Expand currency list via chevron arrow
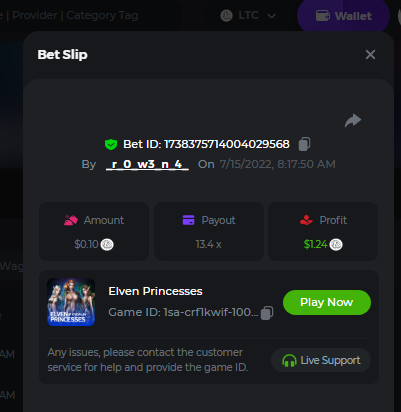 (x=272, y=16)
